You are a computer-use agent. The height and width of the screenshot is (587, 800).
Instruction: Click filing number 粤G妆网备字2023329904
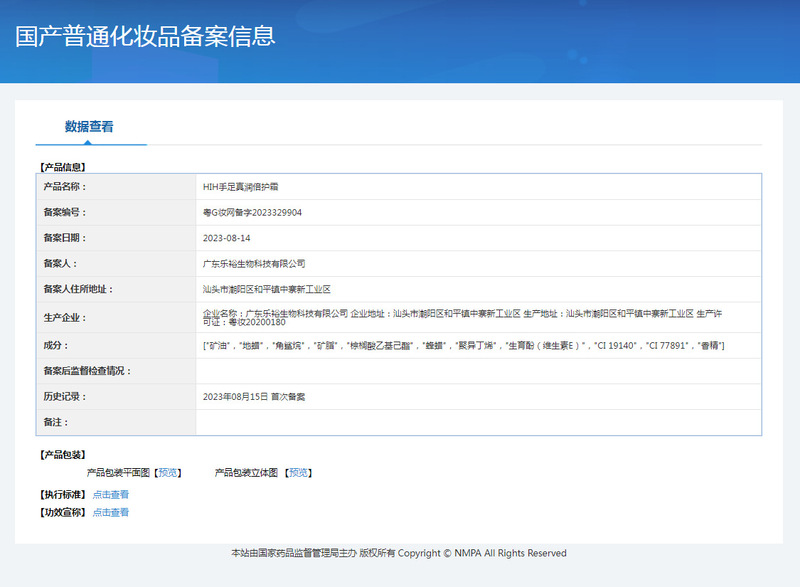pyautogui.click(x=252, y=213)
